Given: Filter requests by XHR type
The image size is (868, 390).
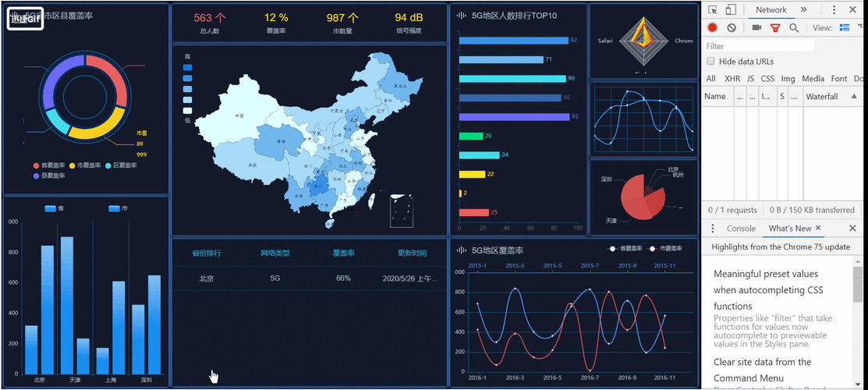Looking at the screenshot, I should point(732,79).
